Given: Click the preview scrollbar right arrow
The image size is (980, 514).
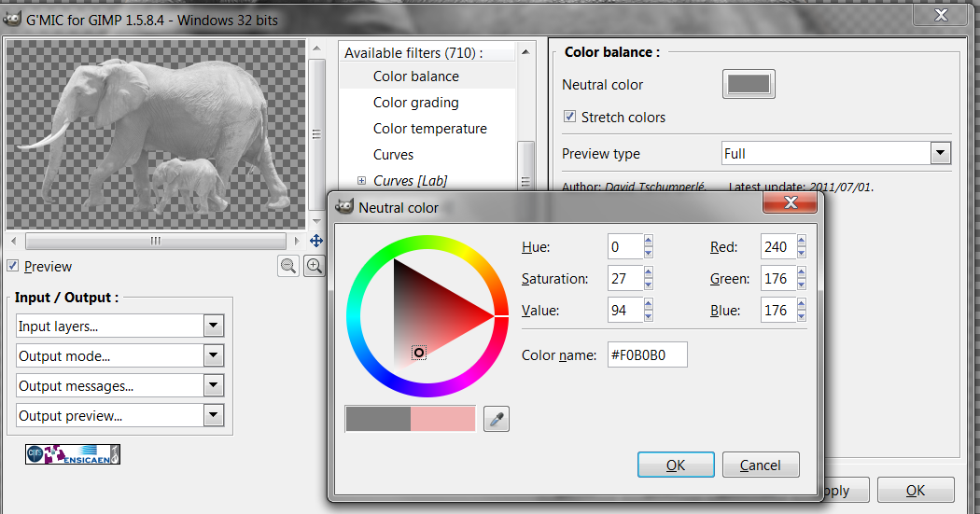Looking at the screenshot, I should pyautogui.click(x=297, y=241).
